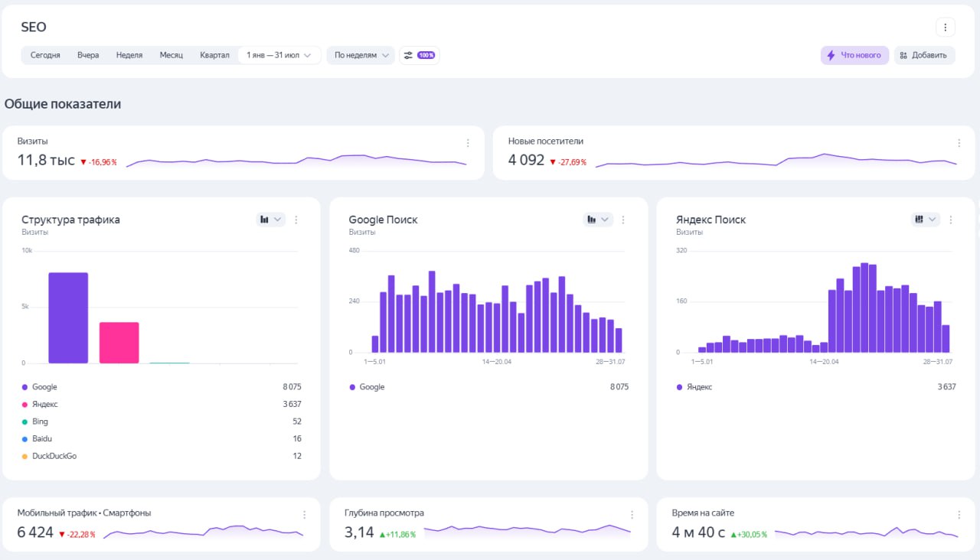
Task: Open the По неделям grouping dropdown
Action: (x=361, y=55)
